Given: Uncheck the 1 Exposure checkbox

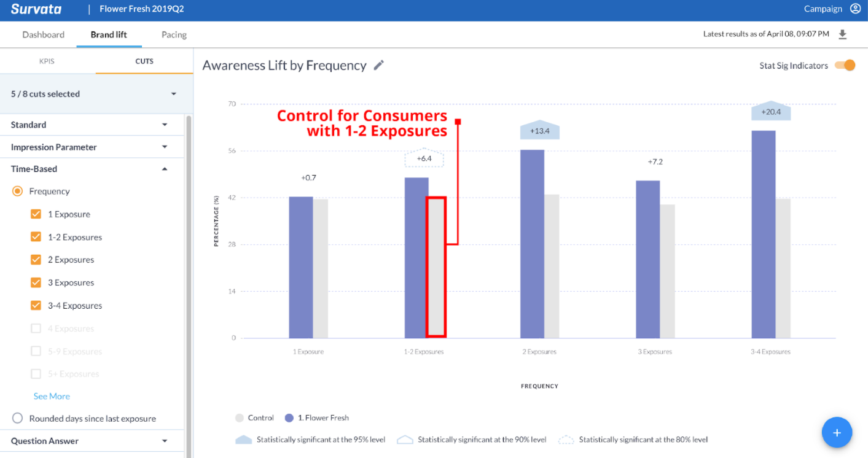Looking at the screenshot, I should (36, 214).
